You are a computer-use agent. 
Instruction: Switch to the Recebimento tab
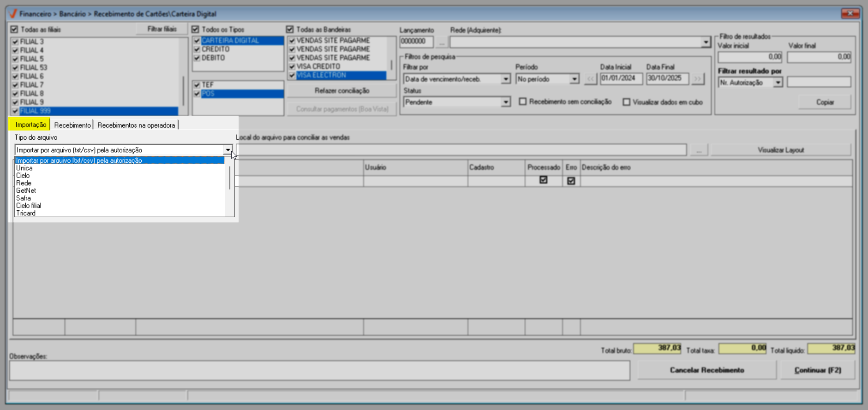[72, 125]
